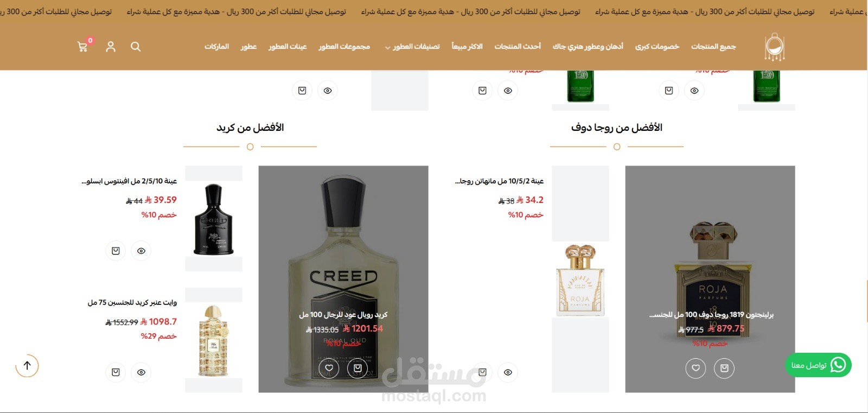
Task: Click the user account icon
Action: [x=111, y=47]
